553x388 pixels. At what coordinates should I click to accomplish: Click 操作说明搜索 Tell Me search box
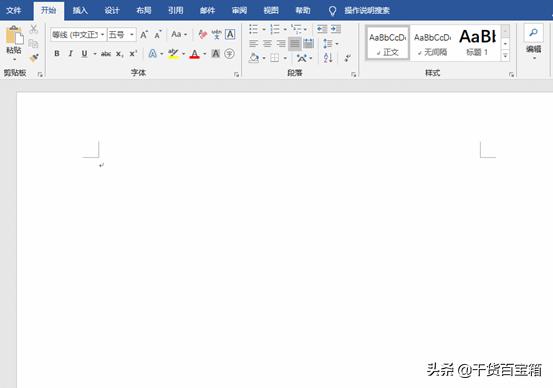[x=367, y=11]
